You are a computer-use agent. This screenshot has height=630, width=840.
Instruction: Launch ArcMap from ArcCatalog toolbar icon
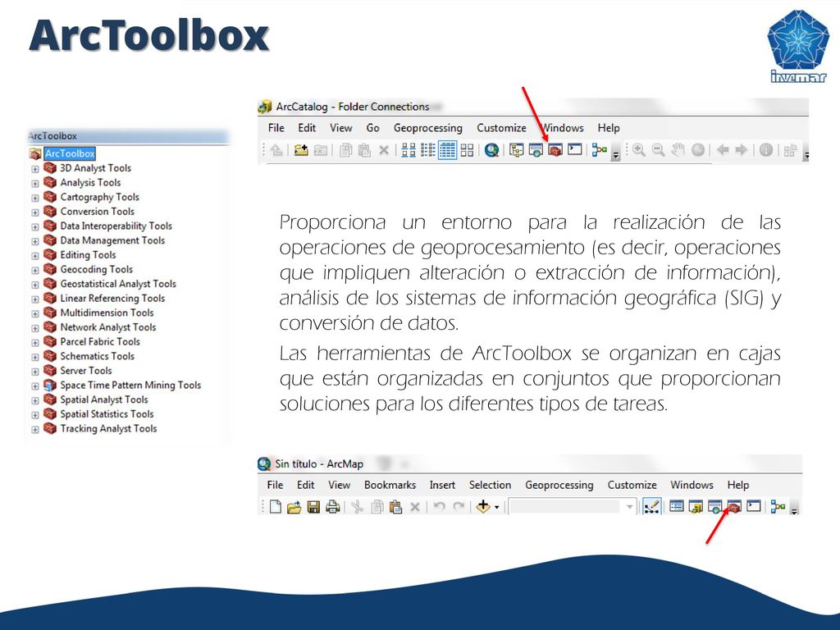492,150
